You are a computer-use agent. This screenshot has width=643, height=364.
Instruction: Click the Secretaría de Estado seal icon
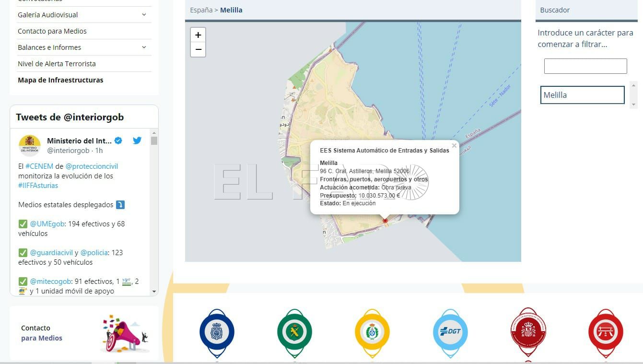pos(528,331)
